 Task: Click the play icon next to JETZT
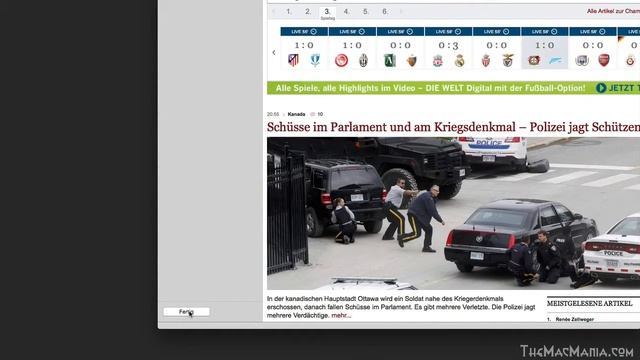click(601, 88)
